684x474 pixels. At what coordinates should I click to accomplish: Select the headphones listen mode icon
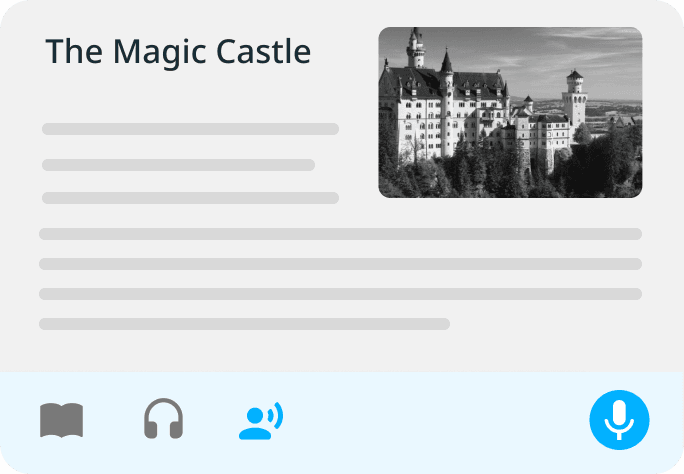[x=164, y=418]
